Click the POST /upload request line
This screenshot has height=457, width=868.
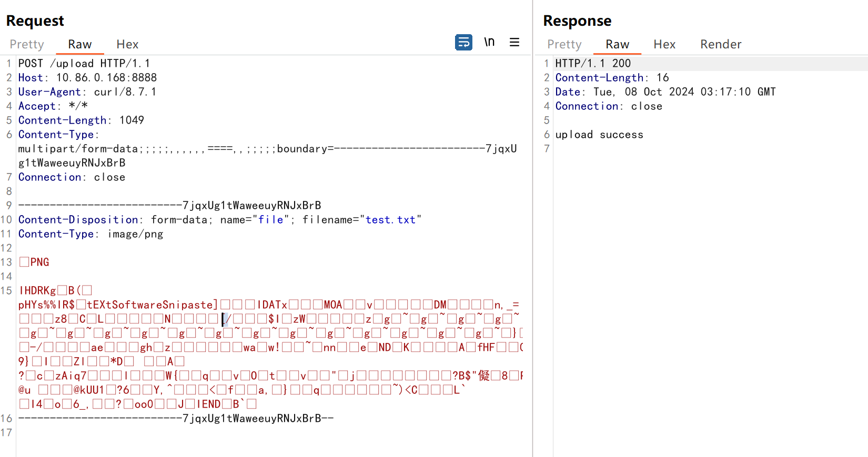click(x=84, y=64)
